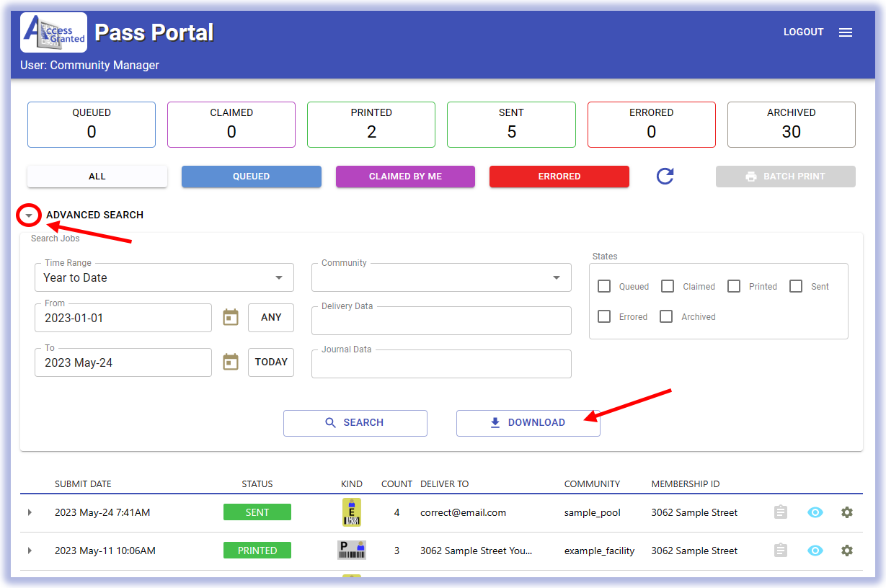Click the SEARCH button
This screenshot has height=588, width=886.
[x=355, y=423]
